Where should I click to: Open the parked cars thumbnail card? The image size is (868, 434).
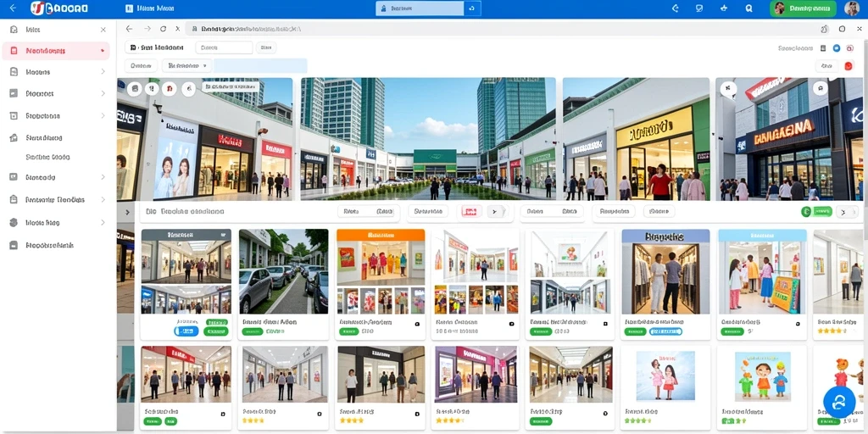coord(283,284)
